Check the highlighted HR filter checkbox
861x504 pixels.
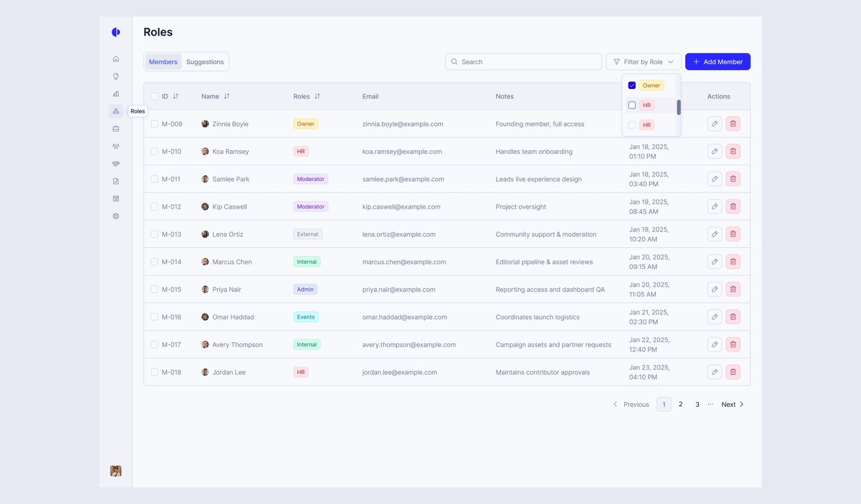632,105
